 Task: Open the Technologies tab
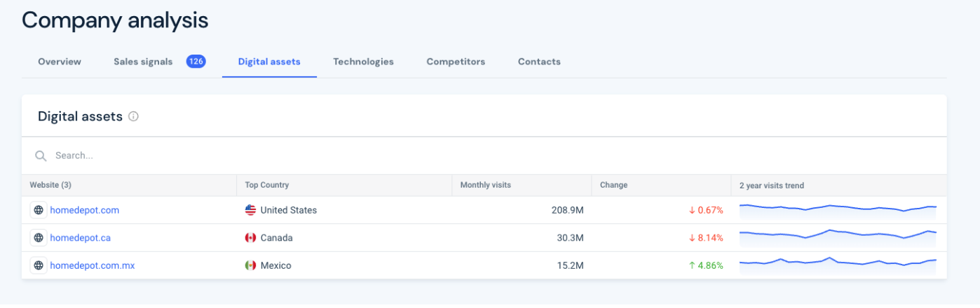363,62
